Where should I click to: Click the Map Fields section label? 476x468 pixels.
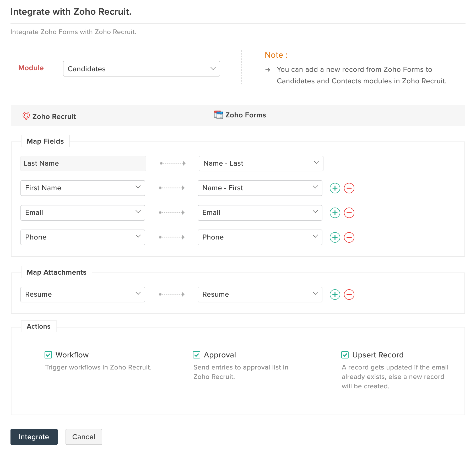coord(45,141)
